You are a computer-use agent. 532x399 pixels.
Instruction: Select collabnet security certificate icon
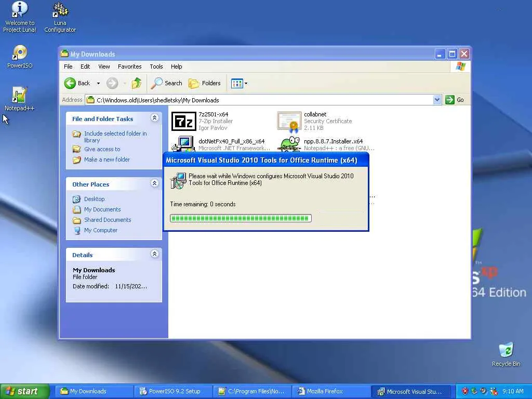coord(289,122)
